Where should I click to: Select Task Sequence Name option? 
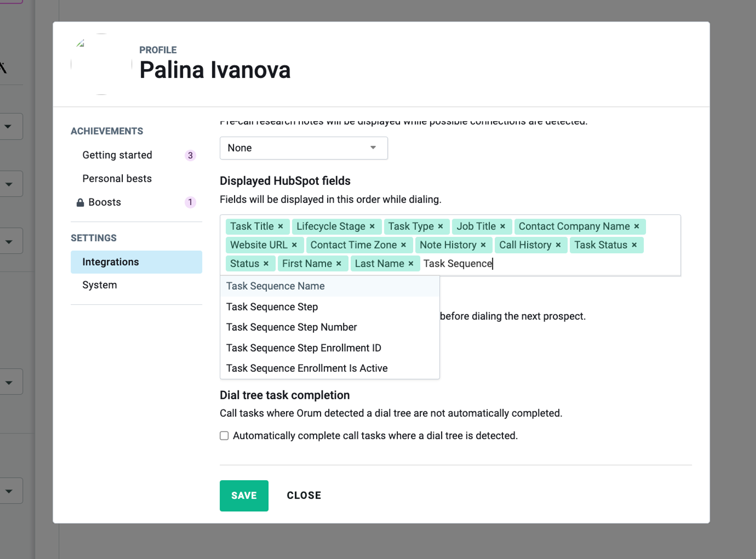(x=275, y=286)
